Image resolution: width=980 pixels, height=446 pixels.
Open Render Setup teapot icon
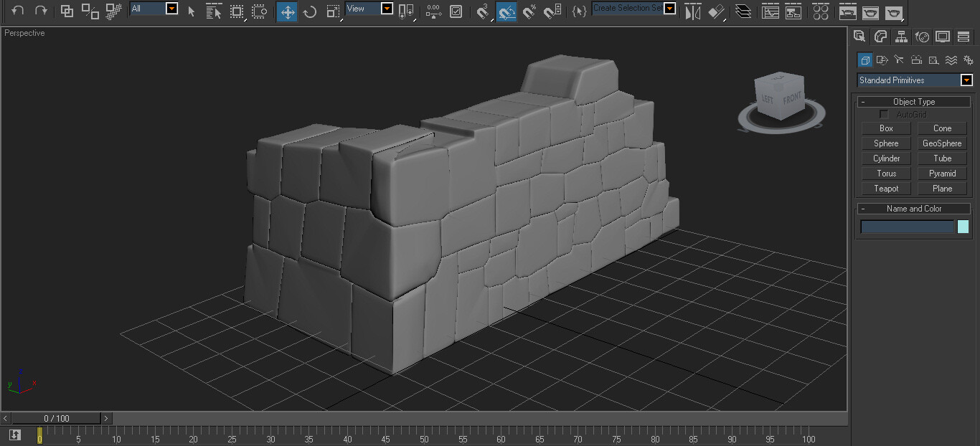click(x=848, y=11)
